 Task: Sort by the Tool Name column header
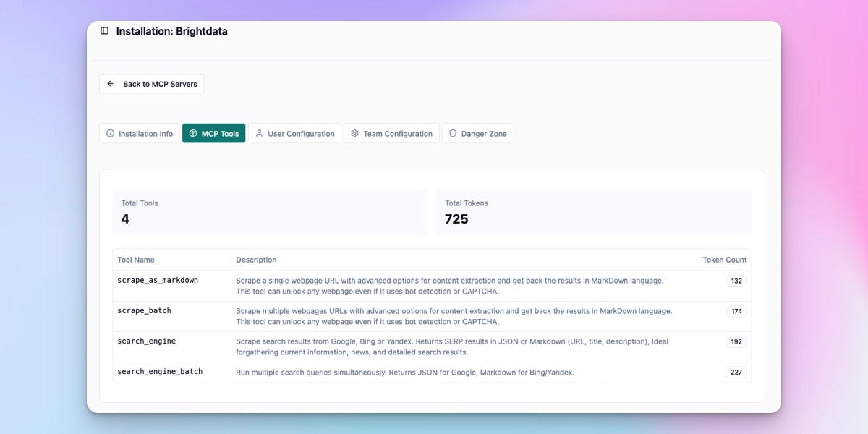(x=136, y=260)
